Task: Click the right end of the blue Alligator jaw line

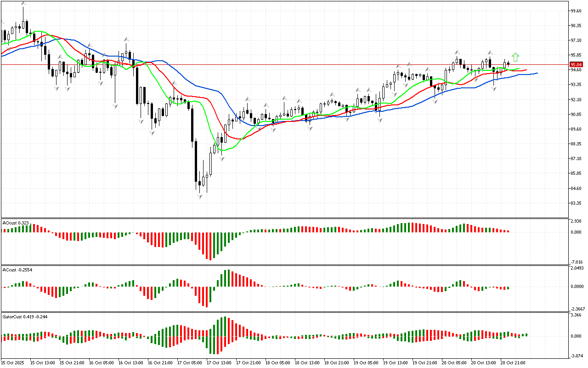Action: pos(536,73)
